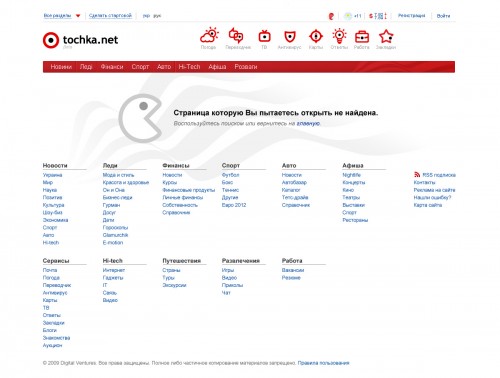Open the Работа briefcase icon
500x378 pixels.
tap(362, 36)
